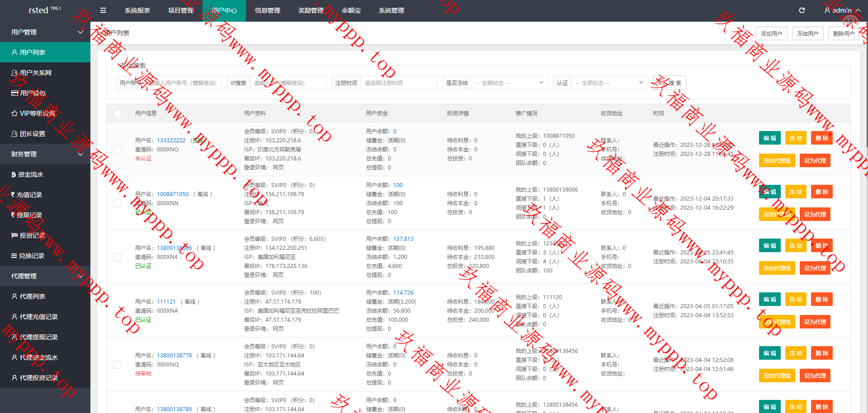This screenshot has height=413, width=868.
Task: Open username link 13800138778
Action: click(x=174, y=356)
